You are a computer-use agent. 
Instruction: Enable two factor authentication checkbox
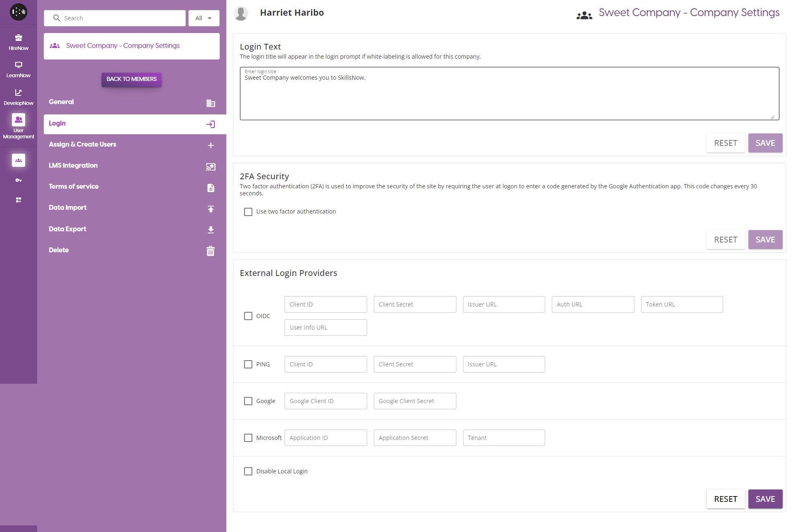tap(248, 212)
